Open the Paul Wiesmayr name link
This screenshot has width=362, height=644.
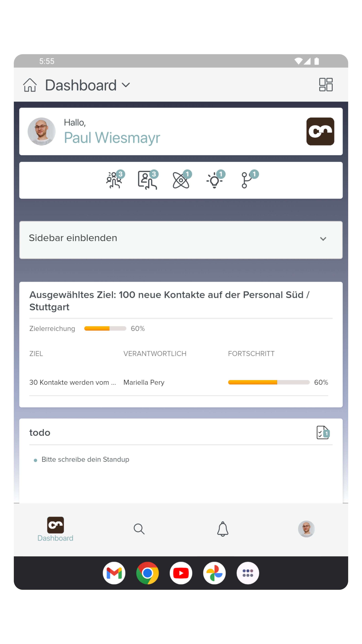coord(112,138)
